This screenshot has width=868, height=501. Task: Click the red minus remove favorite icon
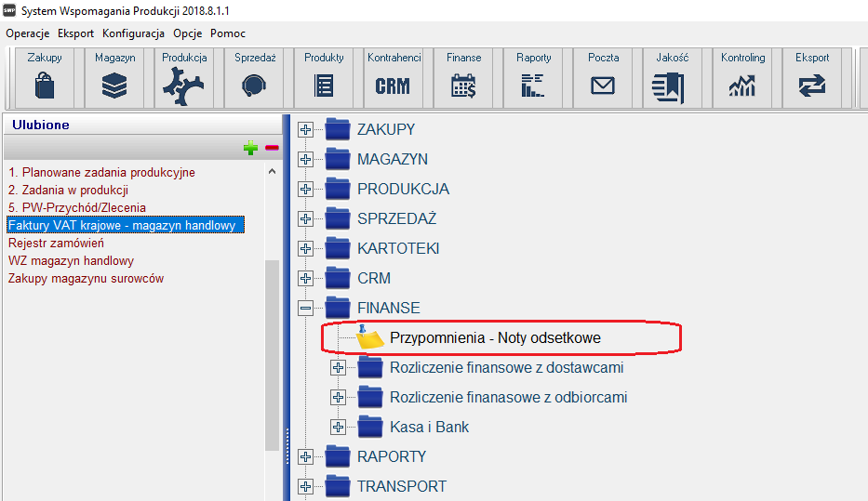click(x=272, y=148)
